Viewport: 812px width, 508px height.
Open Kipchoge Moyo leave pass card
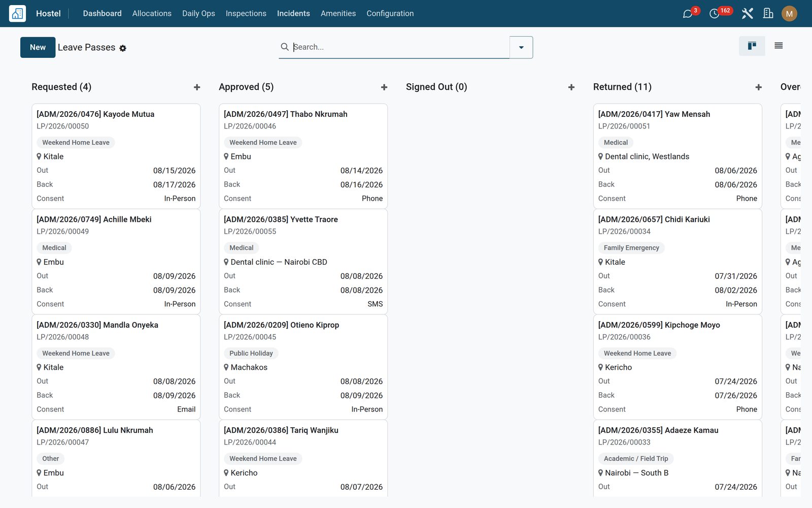coord(678,367)
